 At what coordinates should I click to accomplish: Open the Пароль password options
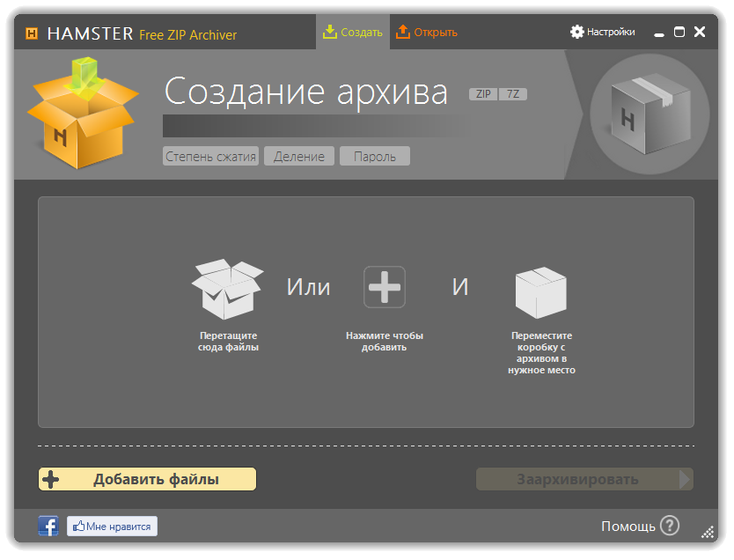pyautogui.click(x=375, y=157)
